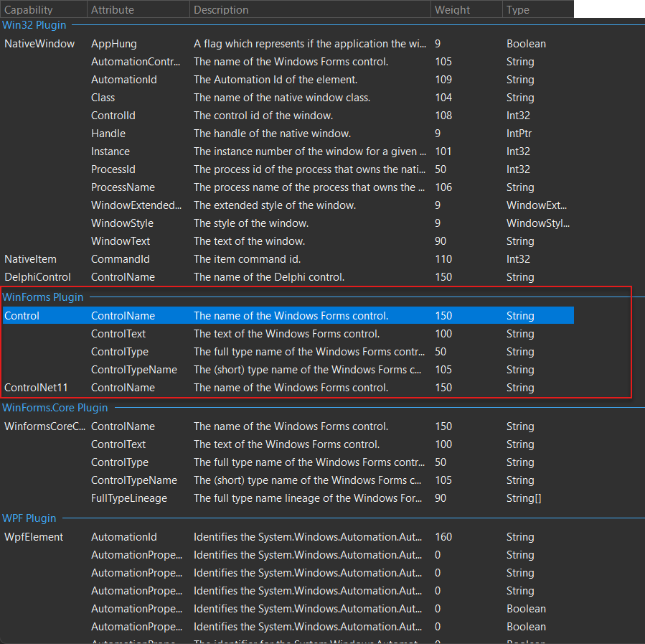Screen dimensions: 645x644
Task: Select 'The style of the window.' description
Action: coord(251,223)
